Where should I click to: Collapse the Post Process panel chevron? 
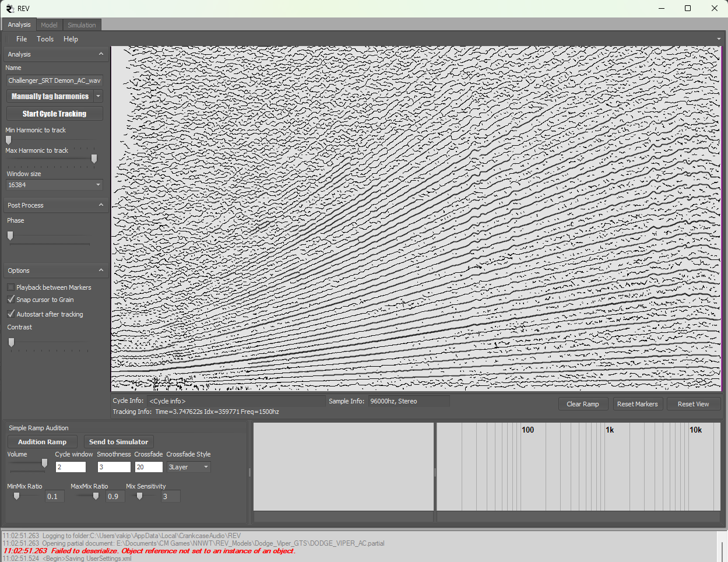click(101, 205)
